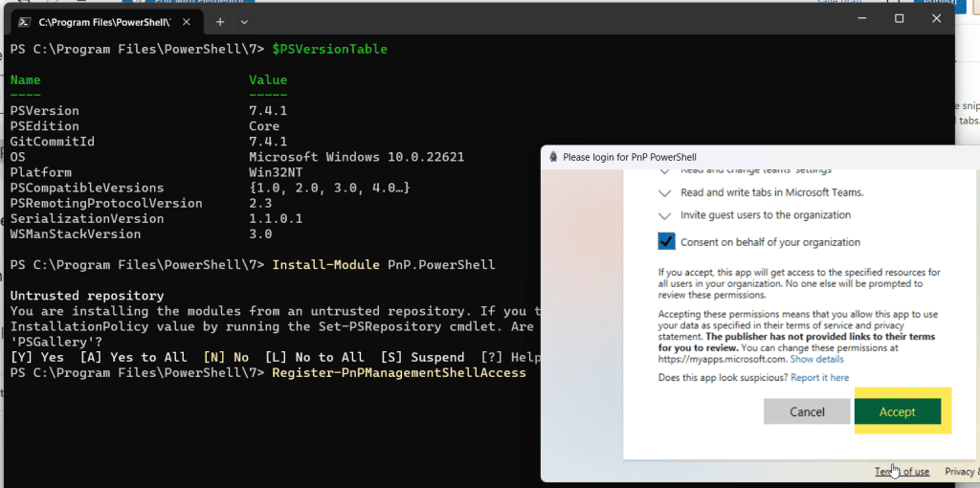The image size is (980, 488).
Task: Click the PSCompatibleVersions value list
Action: [329, 189]
